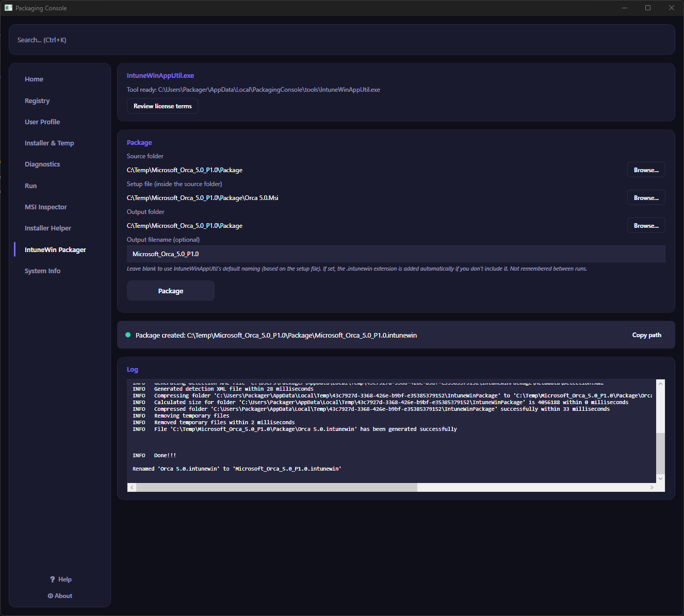
Task: Click 'Removed temporary files within 2 milliseconds' line
Action: click(214, 422)
